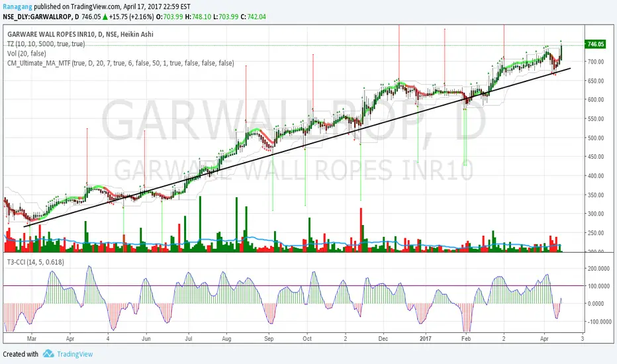This screenshot has height=364, width=617.
Task: Click the Vol (20, false) indicator label
Action: coord(26,54)
